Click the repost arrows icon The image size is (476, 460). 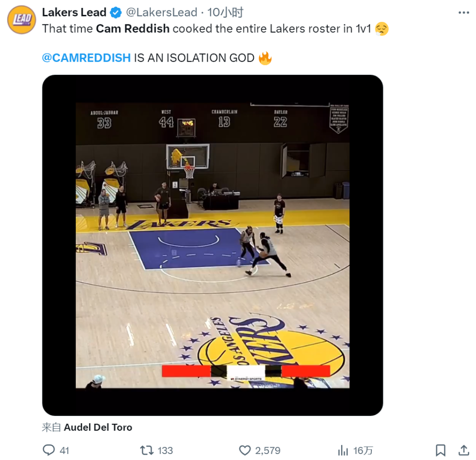coord(147,450)
